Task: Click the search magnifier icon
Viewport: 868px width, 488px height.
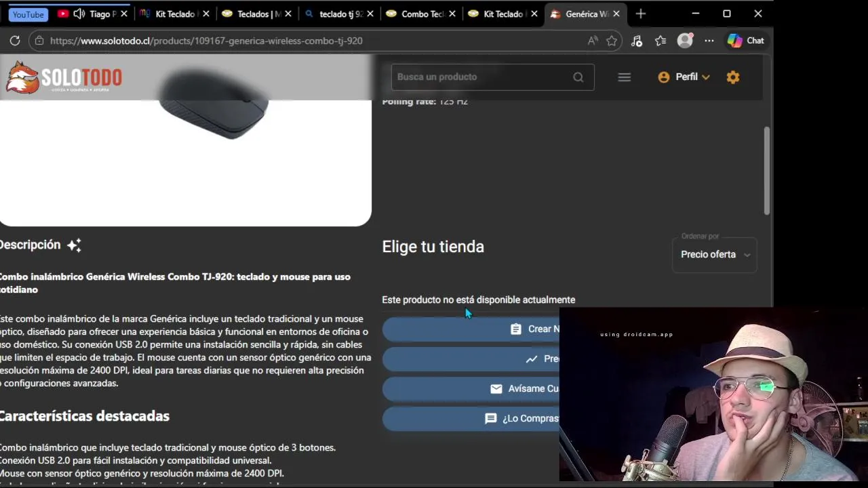Action: [578, 77]
